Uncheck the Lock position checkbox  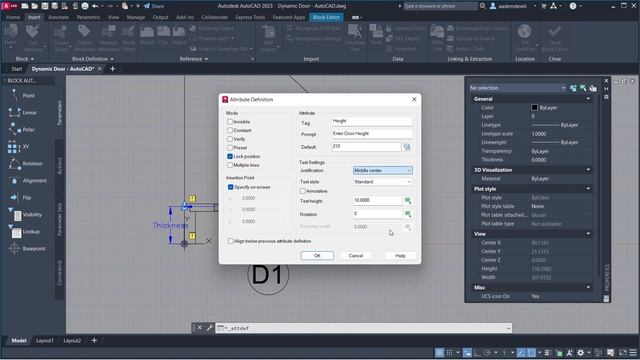coord(230,156)
